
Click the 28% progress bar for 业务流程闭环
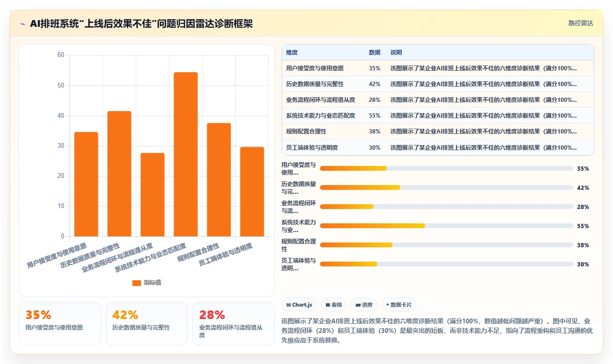(446, 207)
